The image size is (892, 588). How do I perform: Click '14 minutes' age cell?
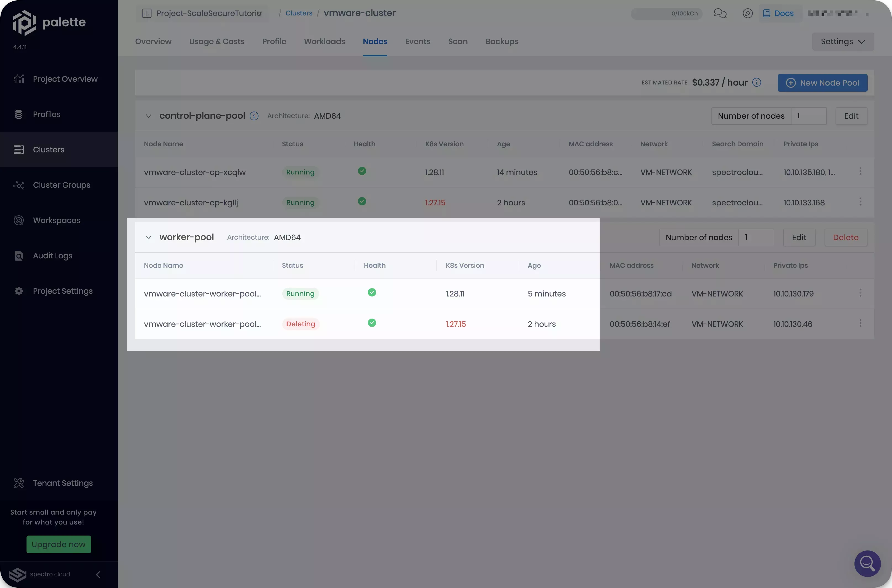click(517, 172)
